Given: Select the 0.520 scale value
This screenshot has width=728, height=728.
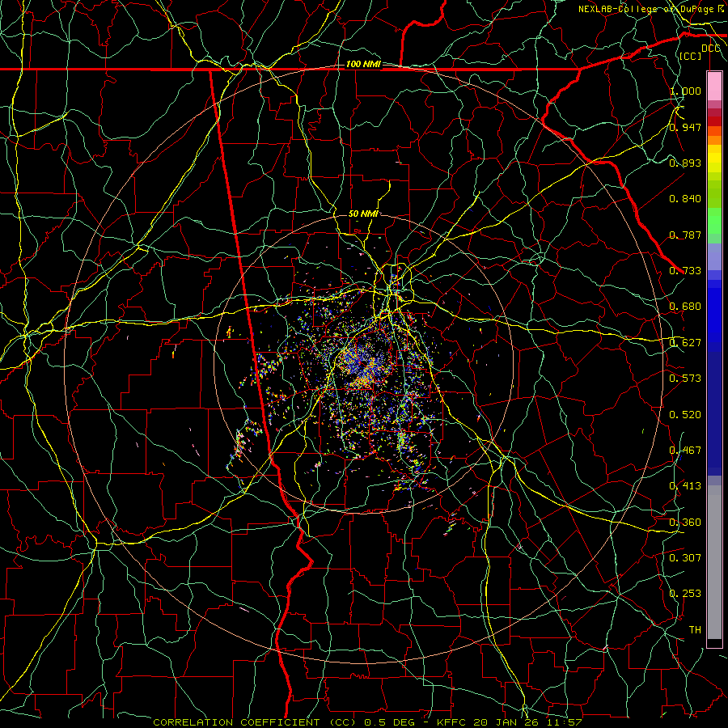Looking at the screenshot, I should 685,415.
